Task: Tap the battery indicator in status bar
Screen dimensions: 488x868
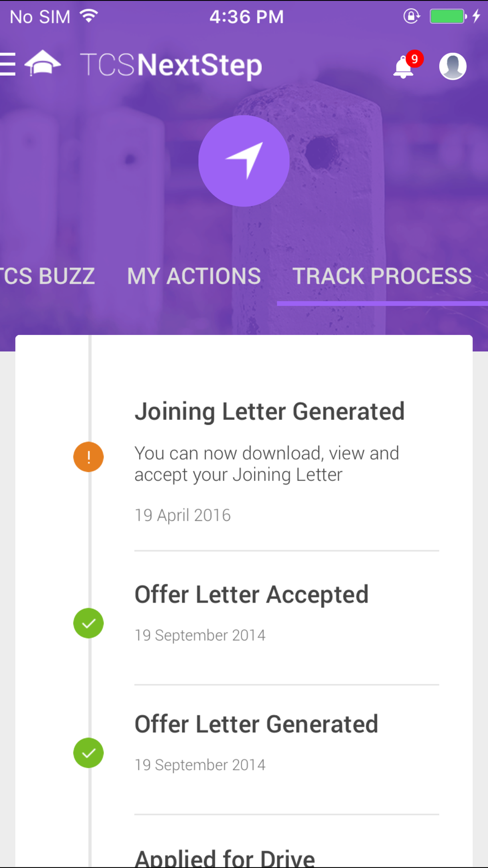Action: point(447,17)
